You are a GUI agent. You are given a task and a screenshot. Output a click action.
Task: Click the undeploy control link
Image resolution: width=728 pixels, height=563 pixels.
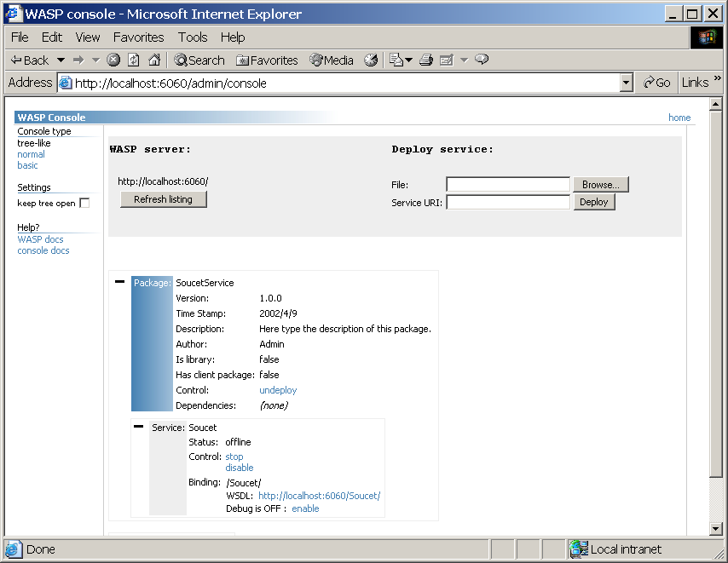pos(278,390)
